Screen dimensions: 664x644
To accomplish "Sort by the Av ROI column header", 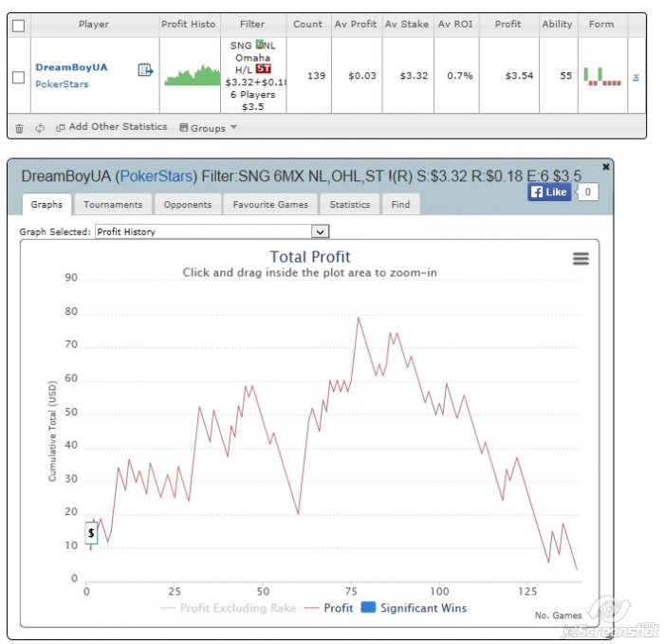I will click(455, 24).
